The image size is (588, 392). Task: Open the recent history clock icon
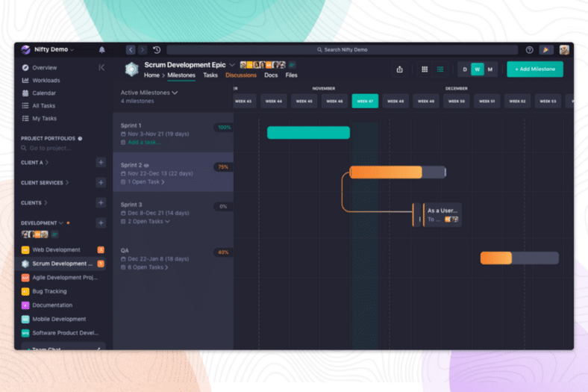(157, 49)
